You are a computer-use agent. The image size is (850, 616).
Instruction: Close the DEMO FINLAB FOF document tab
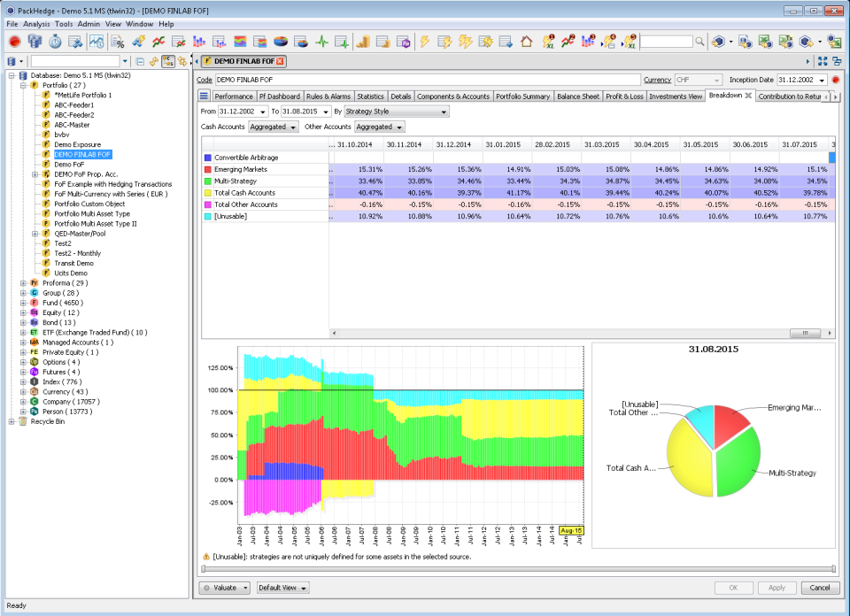(x=280, y=61)
